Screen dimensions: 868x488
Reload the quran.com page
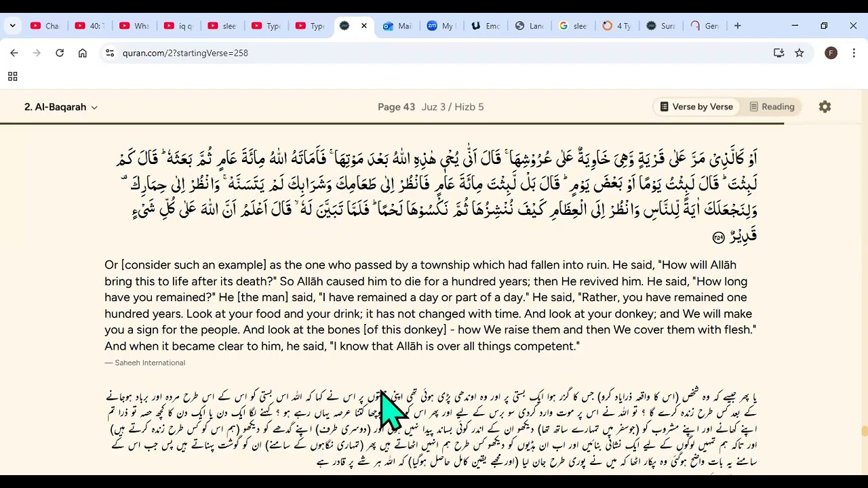(x=60, y=53)
